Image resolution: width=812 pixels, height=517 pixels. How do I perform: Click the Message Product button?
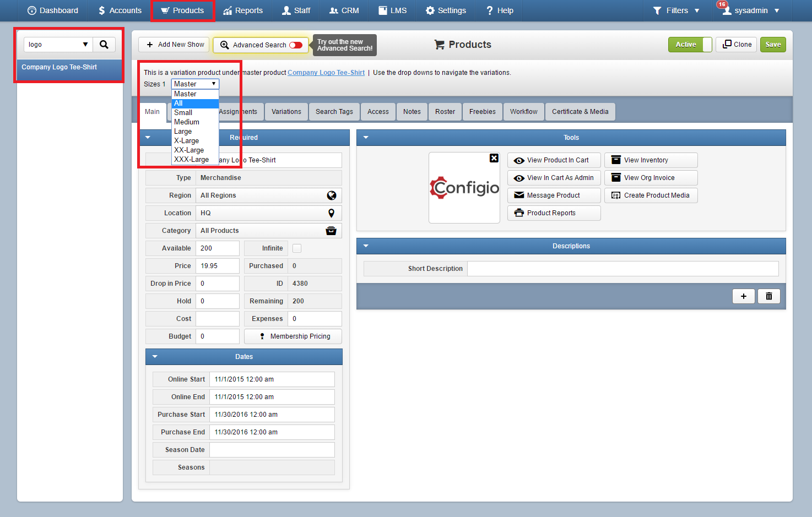[x=554, y=195]
